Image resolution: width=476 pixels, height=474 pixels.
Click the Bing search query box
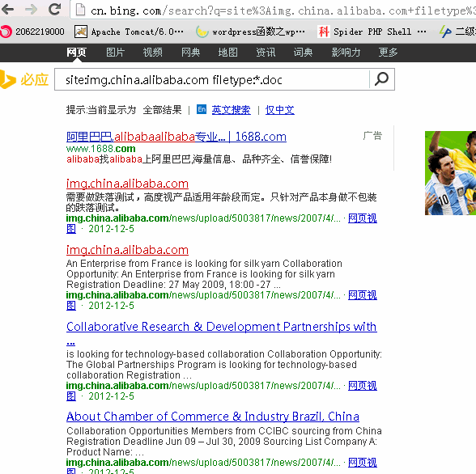[211, 79]
